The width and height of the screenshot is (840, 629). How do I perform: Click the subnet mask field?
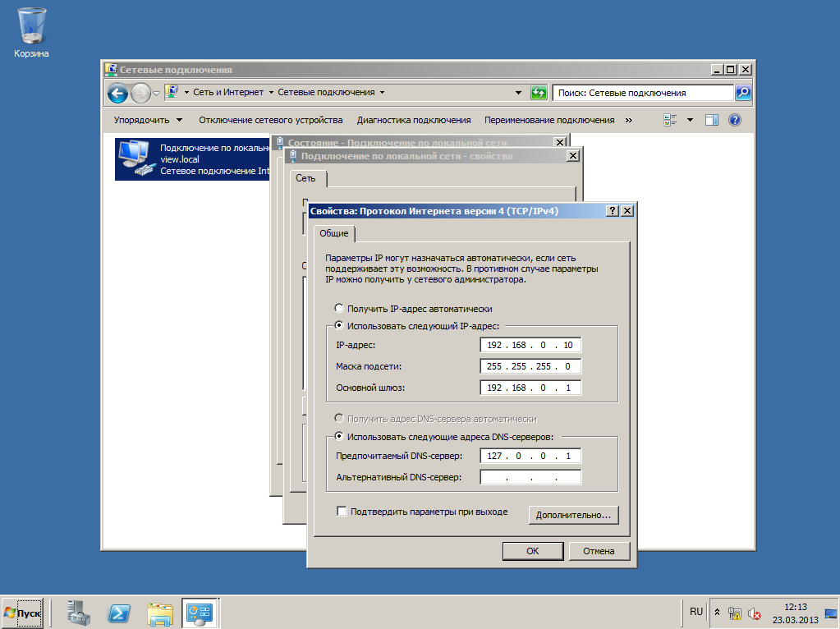[530, 366]
